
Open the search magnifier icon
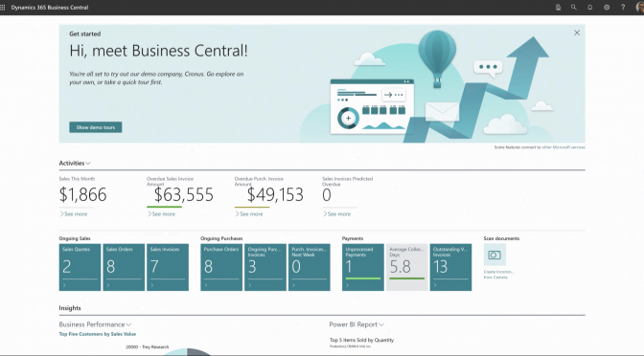574,8
